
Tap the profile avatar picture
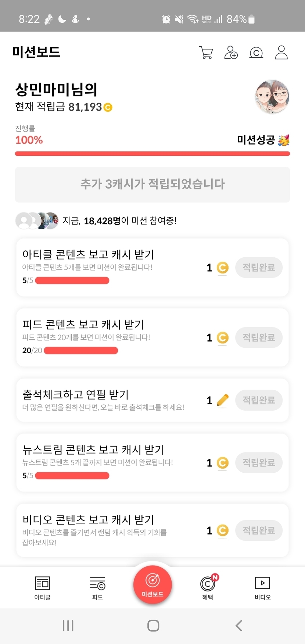pos(272,97)
